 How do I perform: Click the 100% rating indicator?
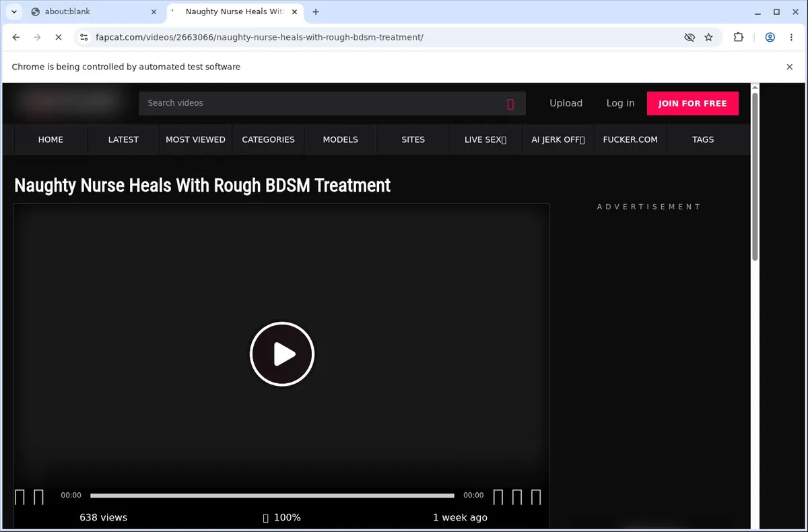click(x=281, y=517)
